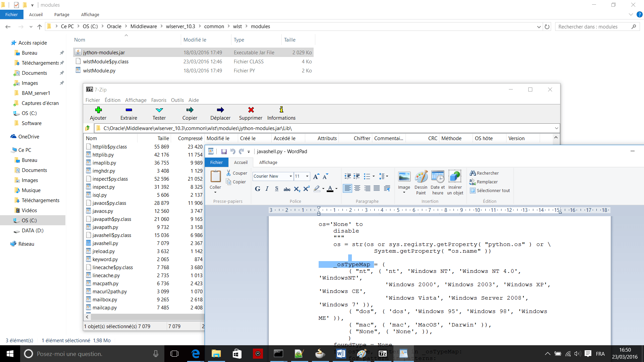Toggle italic formatting in WordPad

(267, 189)
